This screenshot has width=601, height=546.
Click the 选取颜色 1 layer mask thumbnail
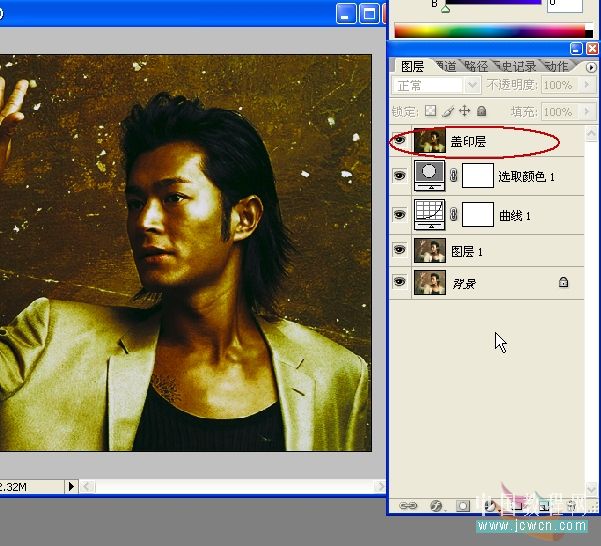point(478,175)
